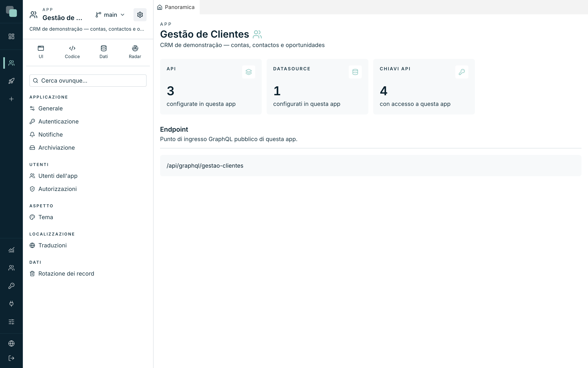Click the Datasource summary card showing 1
The height and width of the screenshot is (368, 588).
pos(317,87)
